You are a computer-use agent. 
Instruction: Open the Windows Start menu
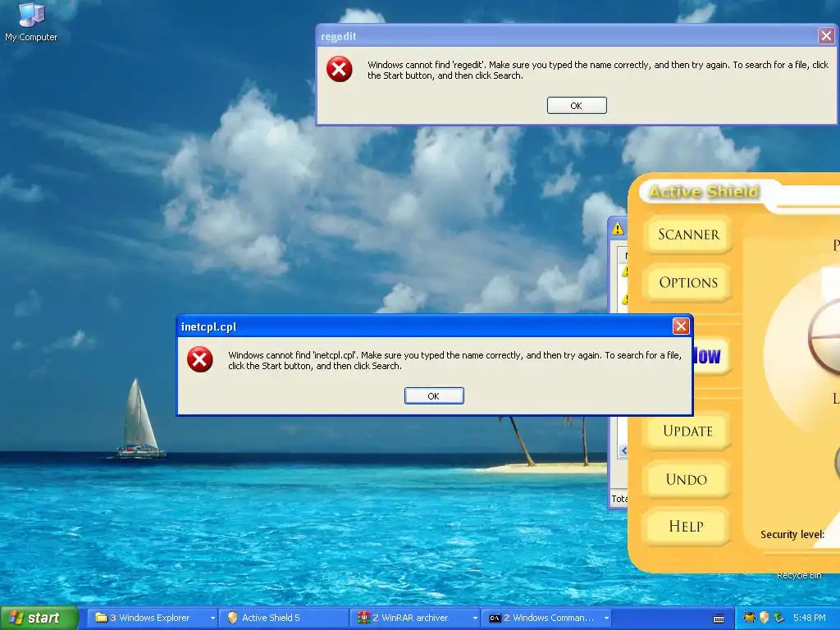tap(39, 619)
